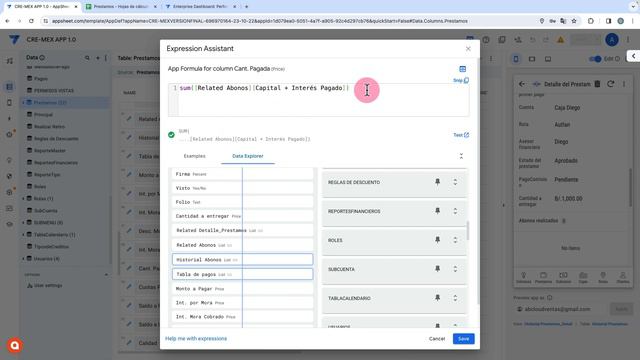Click the table list scrollbar in Data Explorer
The width and height of the screenshot is (640, 360).
tap(468, 231)
